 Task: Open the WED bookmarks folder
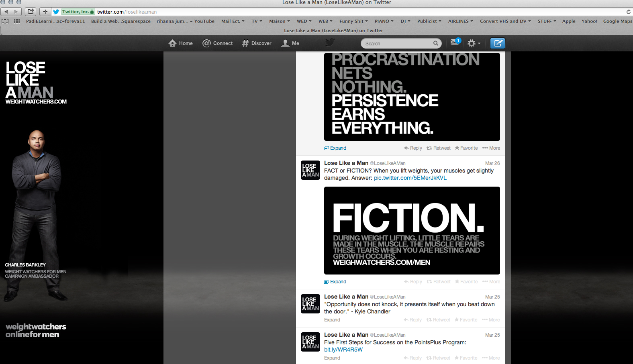click(x=304, y=21)
